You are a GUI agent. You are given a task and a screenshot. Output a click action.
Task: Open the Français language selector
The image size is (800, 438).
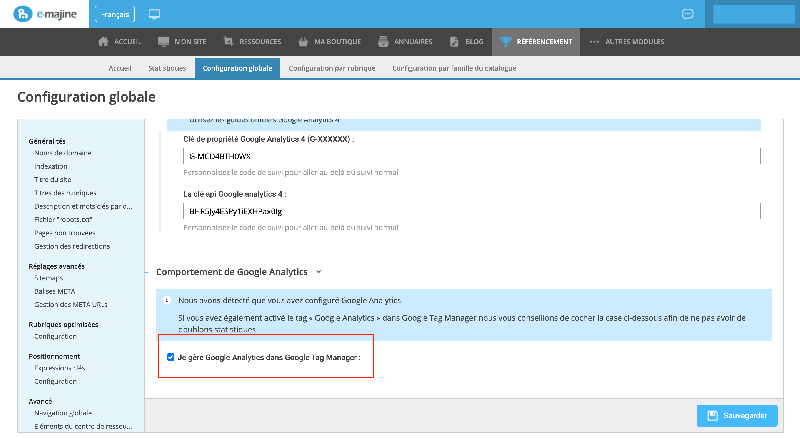115,14
